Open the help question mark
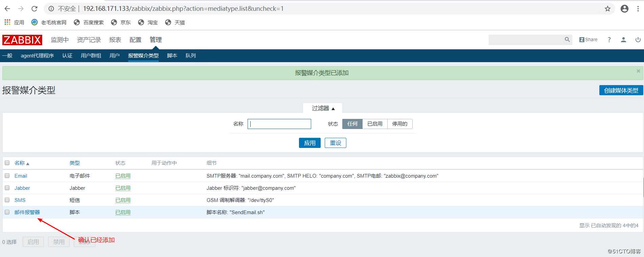 (x=609, y=40)
